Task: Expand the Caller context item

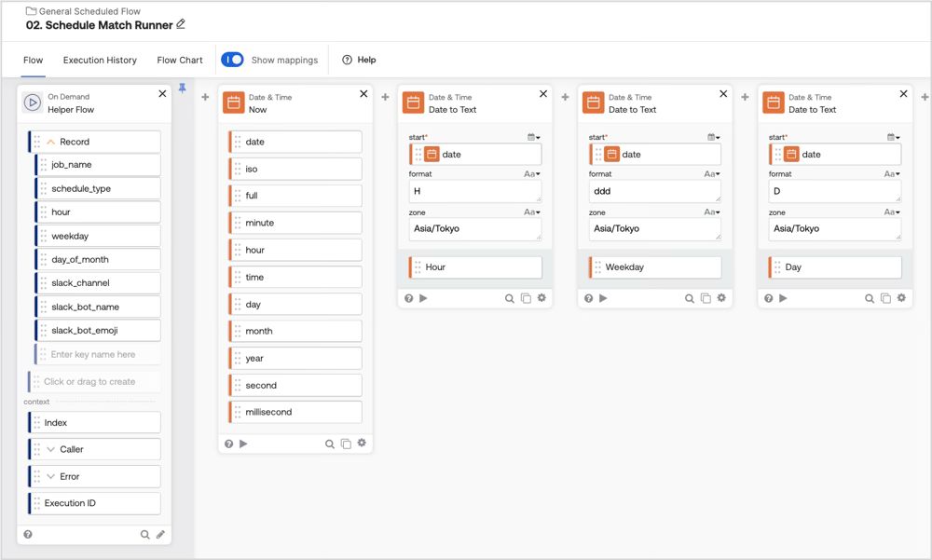Action: point(51,449)
